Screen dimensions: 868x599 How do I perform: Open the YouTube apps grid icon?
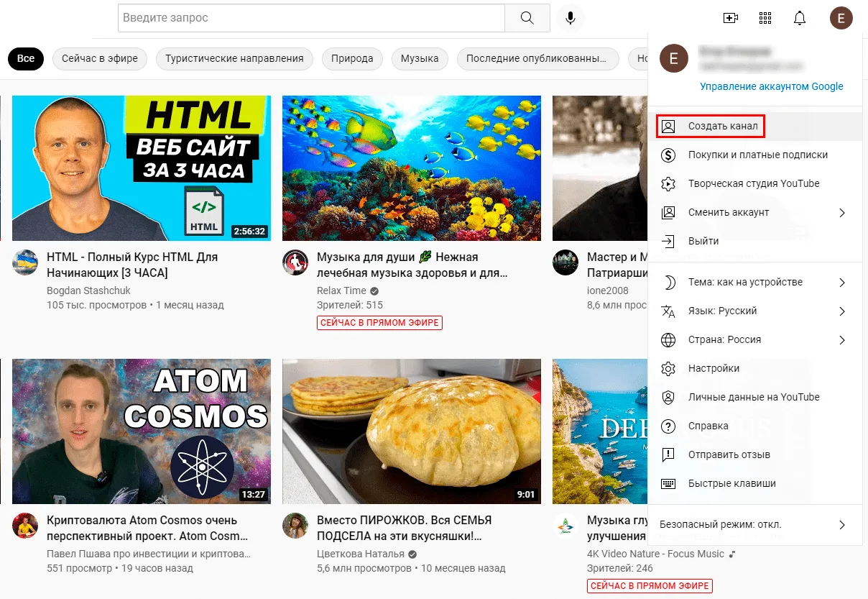click(x=765, y=18)
